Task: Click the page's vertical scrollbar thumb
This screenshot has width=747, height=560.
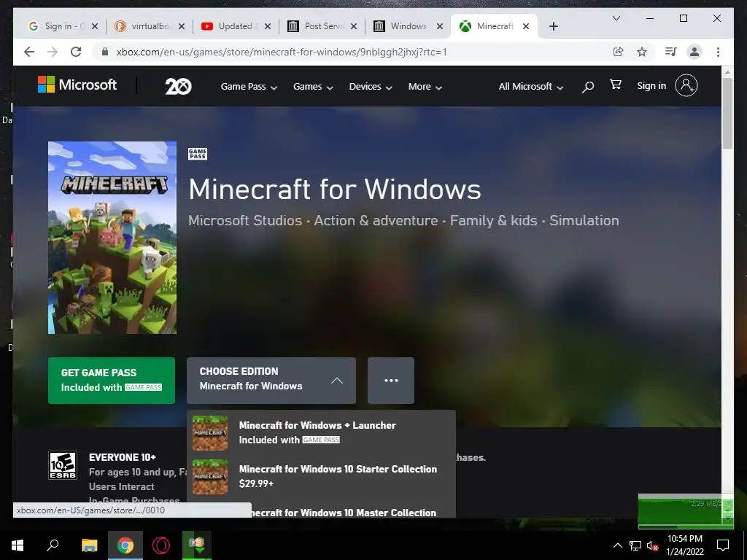Action: [727, 112]
